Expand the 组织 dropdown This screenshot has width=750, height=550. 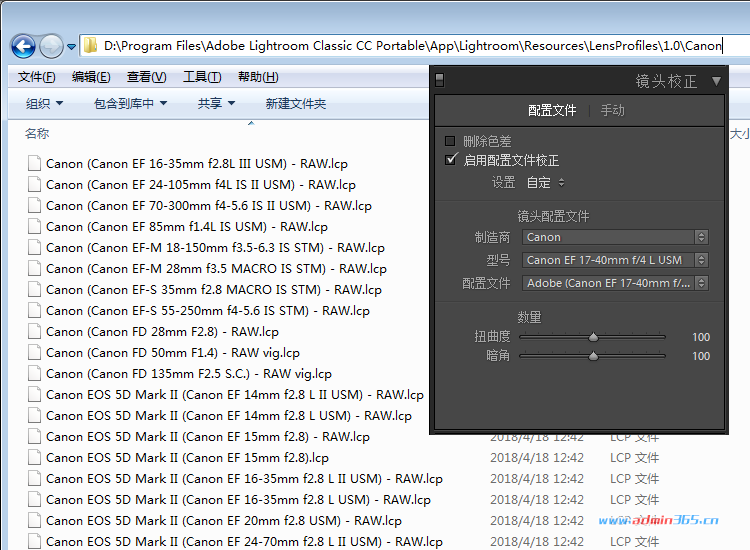click(44, 103)
